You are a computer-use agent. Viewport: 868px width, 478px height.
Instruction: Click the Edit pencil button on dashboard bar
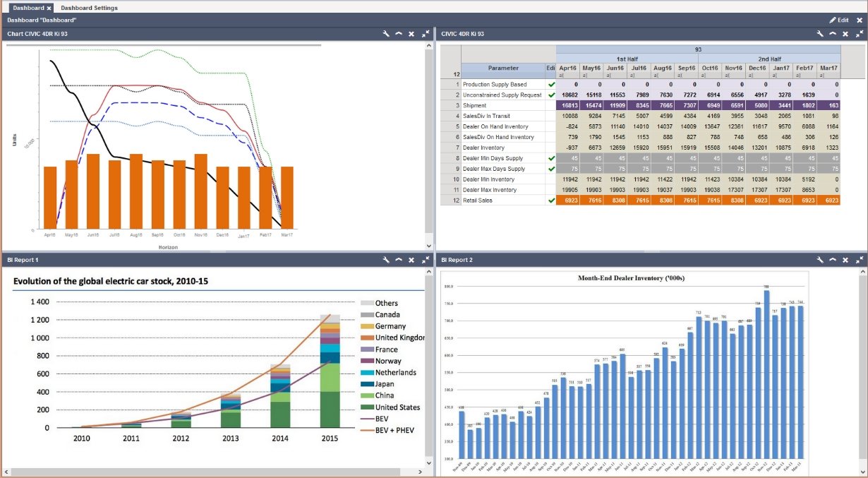pyautogui.click(x=839, y=20)
